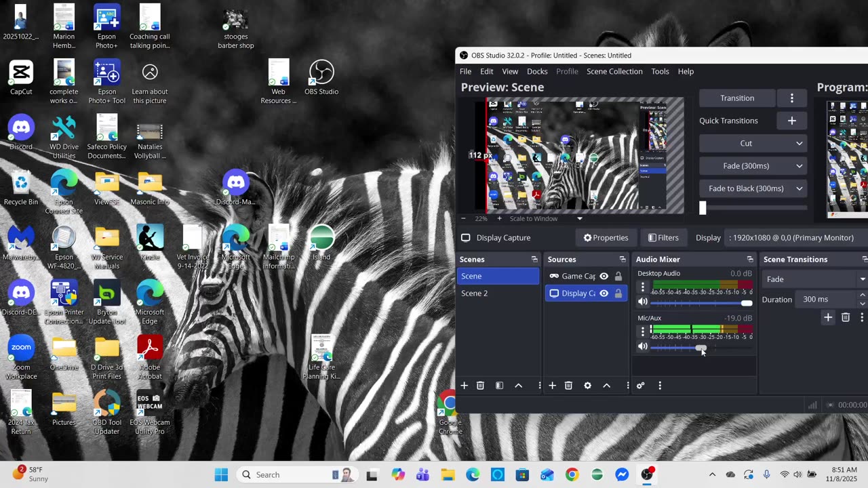The height and width of the screenshot is (488, 868).
Task: Open Windows Start menu
Action: coord(222,474)
